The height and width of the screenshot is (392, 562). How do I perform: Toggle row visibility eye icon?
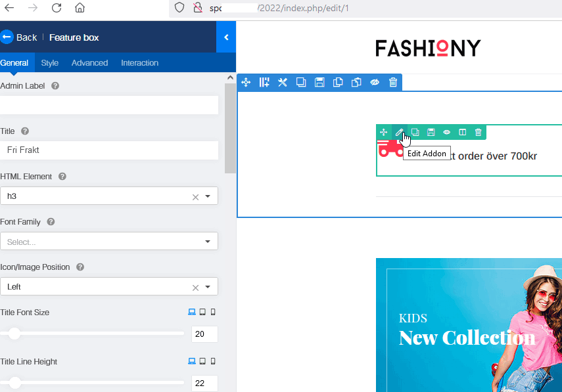[x=375, y=82]
